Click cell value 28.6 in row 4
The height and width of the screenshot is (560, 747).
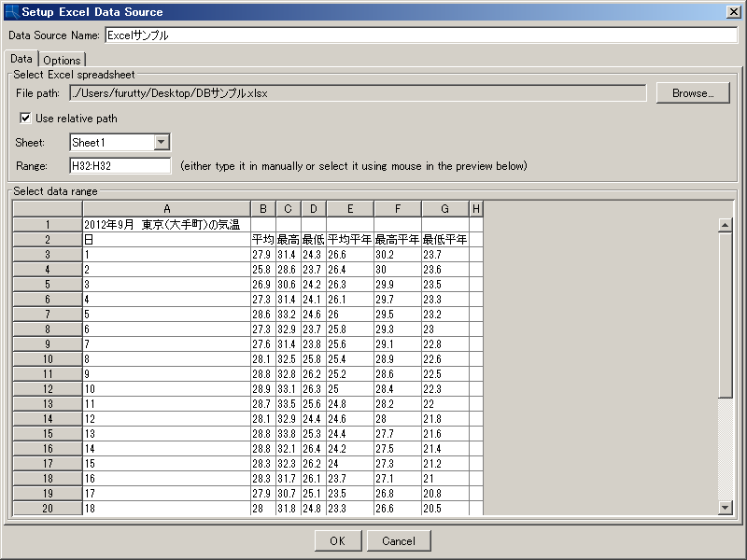click(289, 270)
